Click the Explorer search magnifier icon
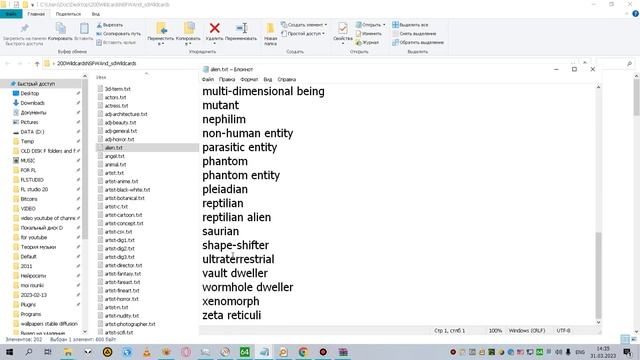 629,64
